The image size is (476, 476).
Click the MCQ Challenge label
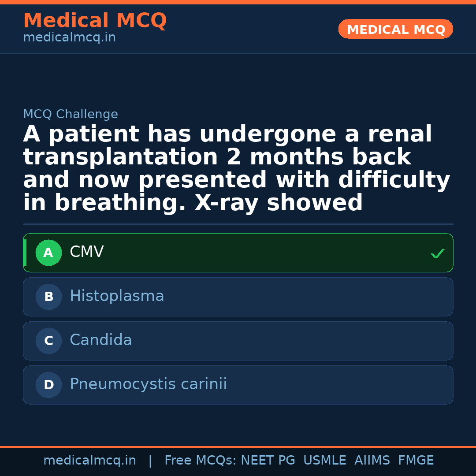point(71,115)
